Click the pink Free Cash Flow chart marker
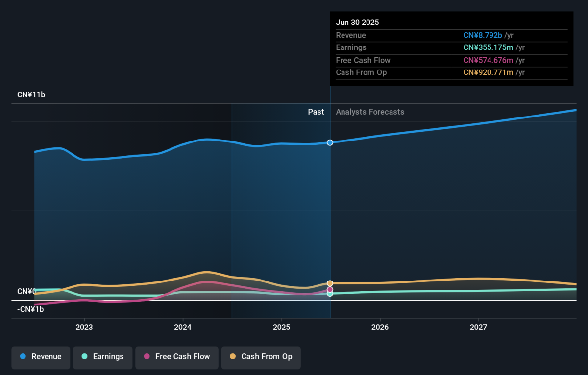Viewport: 588px width, 375px height. tap(330, 289)
